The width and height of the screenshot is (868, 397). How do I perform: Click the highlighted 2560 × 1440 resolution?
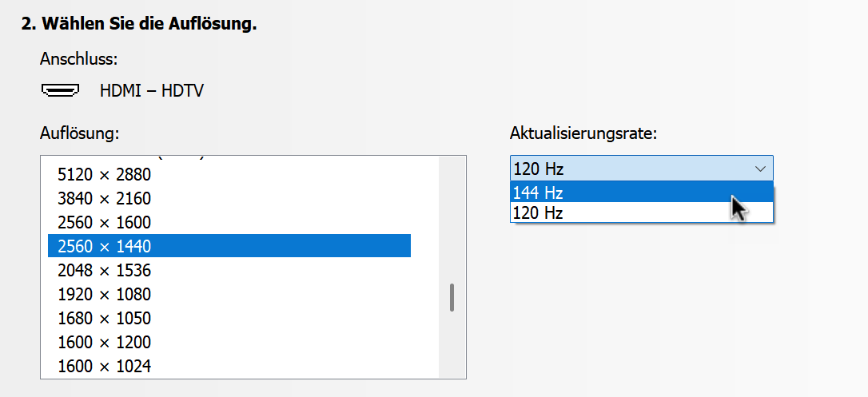click(104, 246)
